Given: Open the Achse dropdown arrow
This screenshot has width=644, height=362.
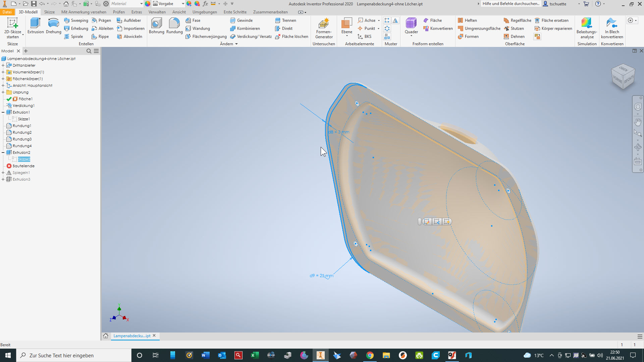Looking at the screenshot, I should tap(379, 20).
